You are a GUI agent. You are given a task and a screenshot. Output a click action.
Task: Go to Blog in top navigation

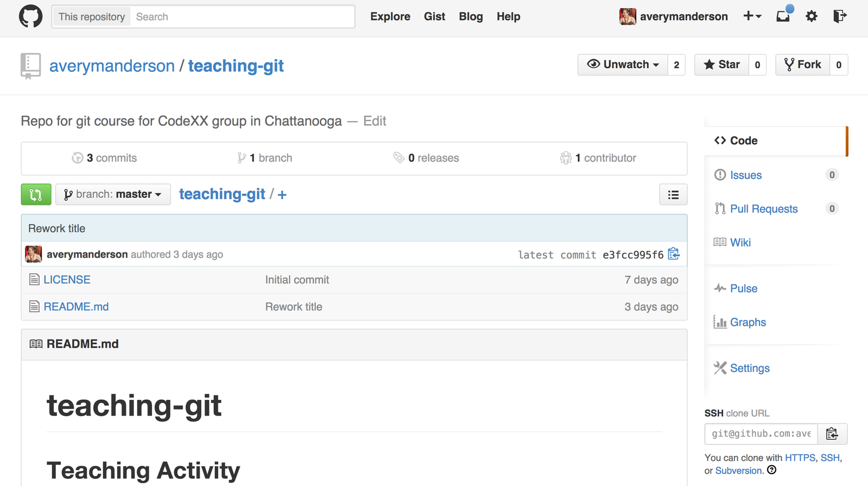click(471, 16)
